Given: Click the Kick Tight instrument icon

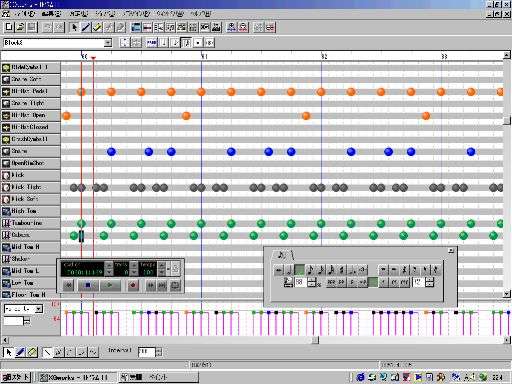Looking at the screenshot, I should (x=6, y=187).
